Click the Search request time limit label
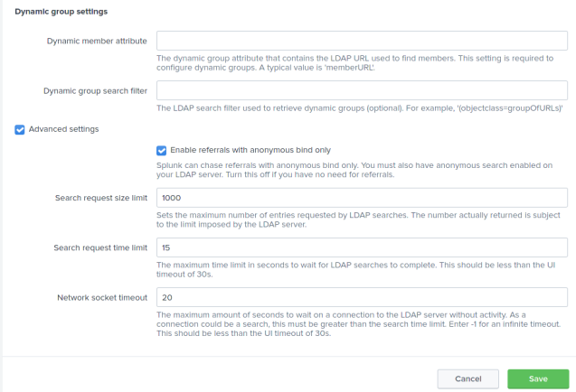576x392 pixels. coord(101,247)
